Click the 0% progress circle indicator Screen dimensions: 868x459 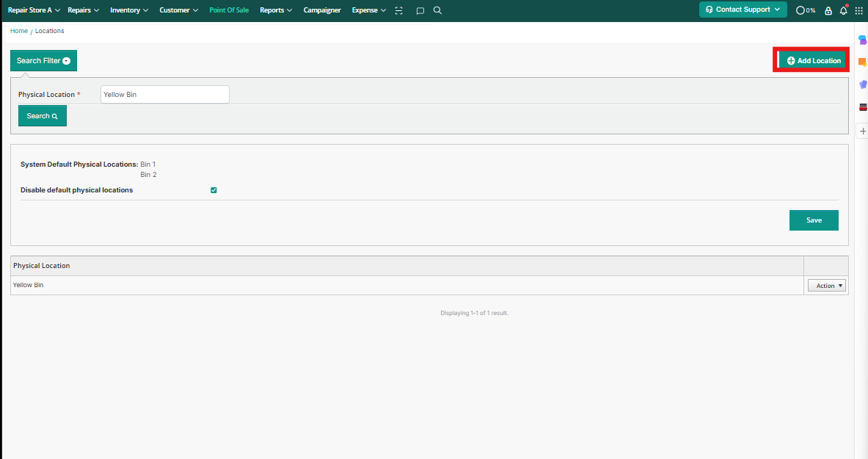tap(805, 11)
